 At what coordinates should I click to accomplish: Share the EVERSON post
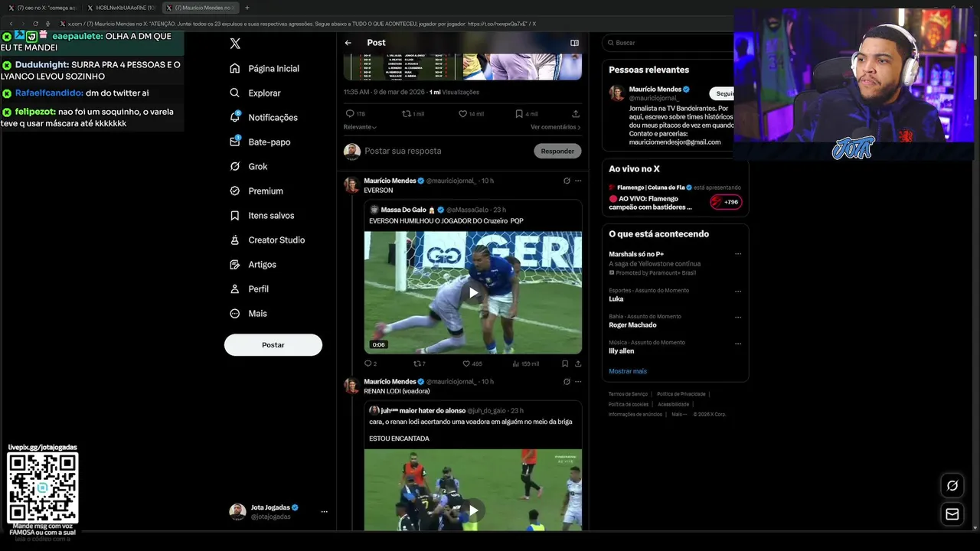point(578,364)
